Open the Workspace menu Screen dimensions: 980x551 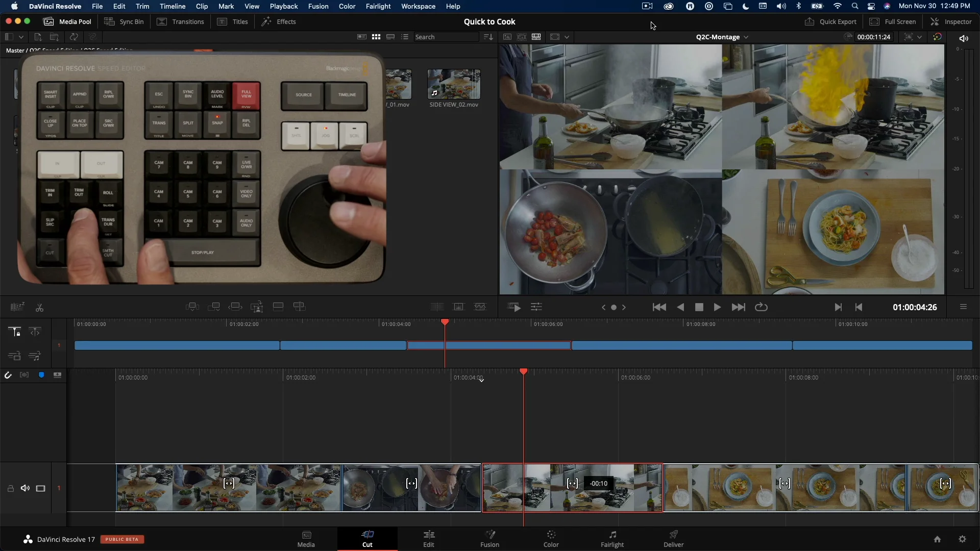(x=418, y=6)
